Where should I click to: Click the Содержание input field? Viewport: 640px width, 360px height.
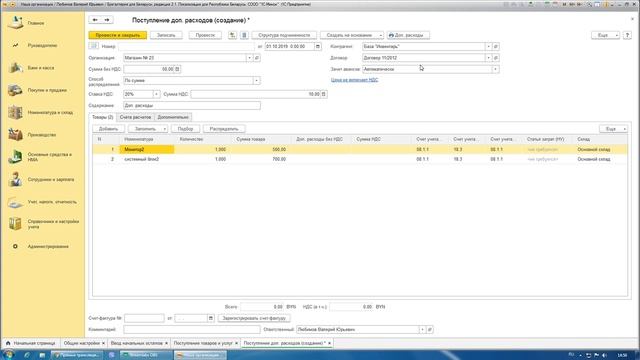click(192, 106)
